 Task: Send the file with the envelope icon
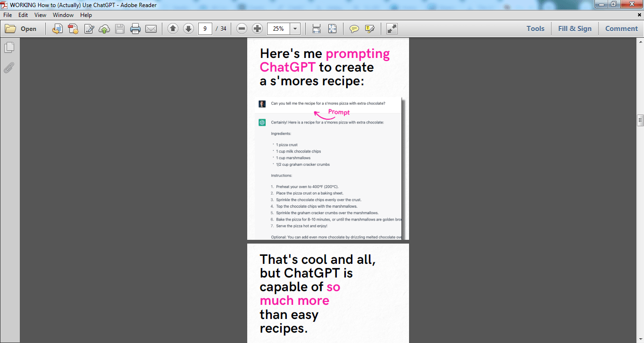151,29
